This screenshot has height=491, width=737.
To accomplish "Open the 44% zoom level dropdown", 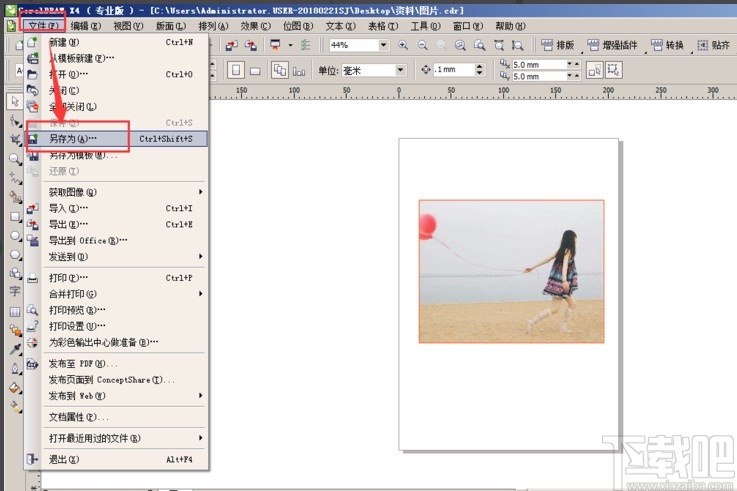I will (384, 45).
